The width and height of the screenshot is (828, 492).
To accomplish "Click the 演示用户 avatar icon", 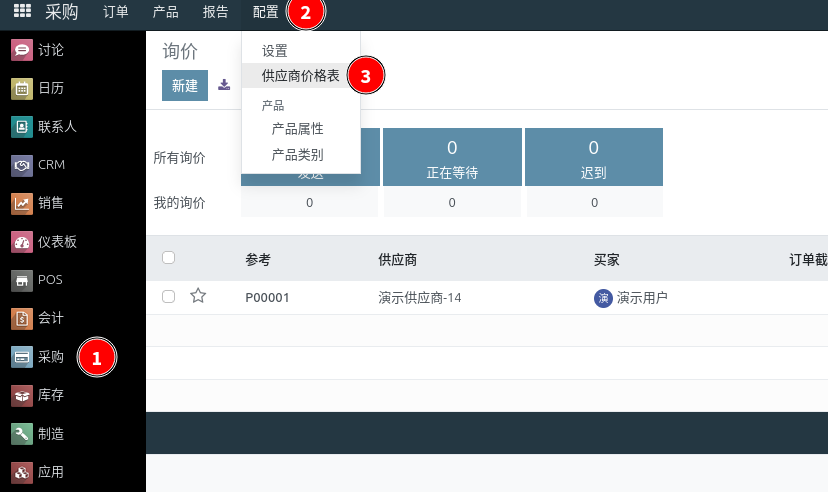I will pos(603,298).
